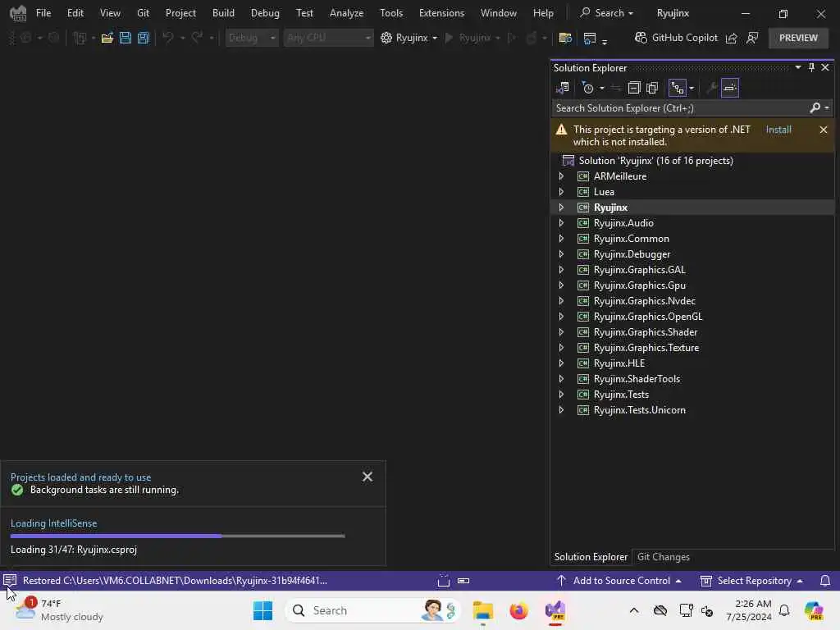The height and width of the screenshot is (630, 840).
Task: Click the Send Feedback icon
Action: coord(752,38)
